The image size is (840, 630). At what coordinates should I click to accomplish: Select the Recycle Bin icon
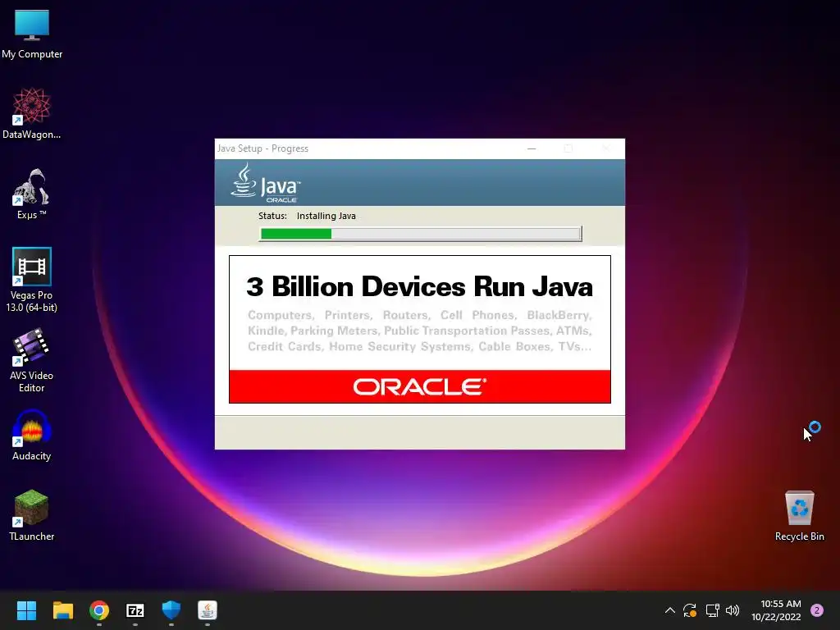pos(799,516)
